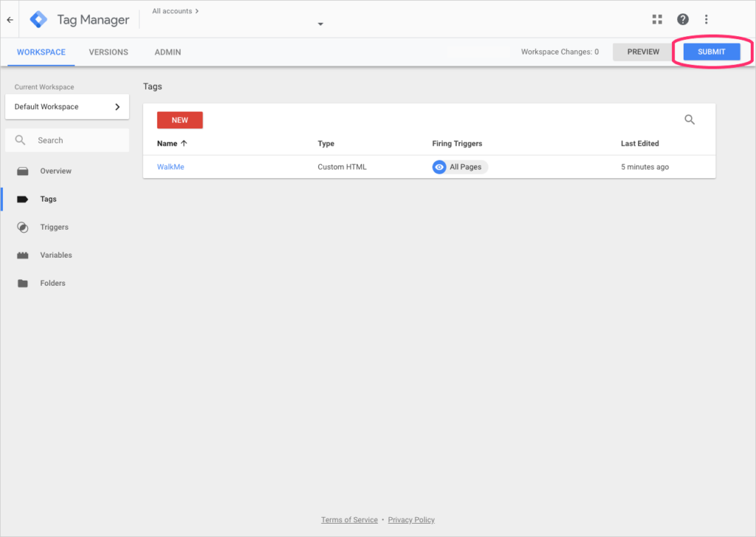Expand the All accounts breadcrumb
756x537 pixels.
173,10
